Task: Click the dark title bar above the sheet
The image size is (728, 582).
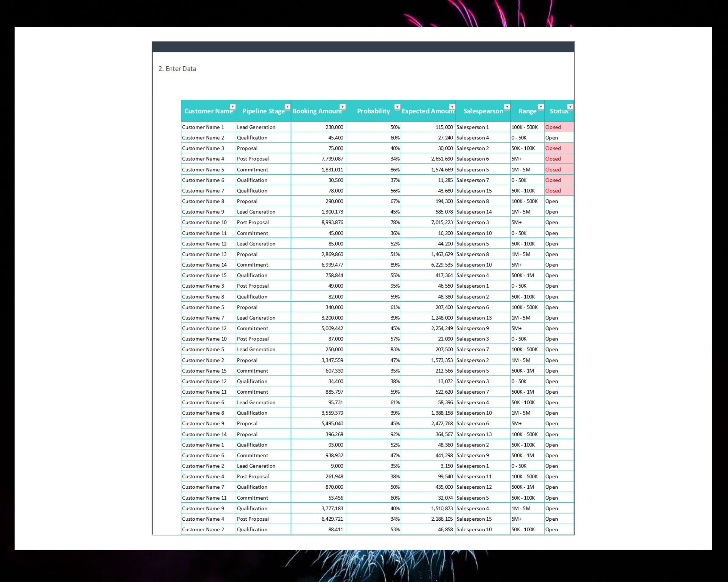Action: coord(363,46)
